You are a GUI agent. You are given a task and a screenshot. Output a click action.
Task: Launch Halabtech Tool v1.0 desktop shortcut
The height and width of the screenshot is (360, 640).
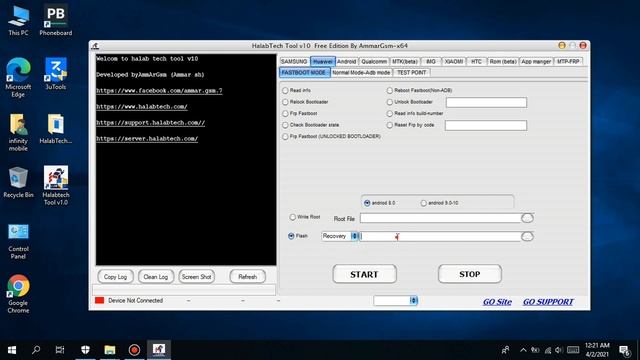(56, 186)
